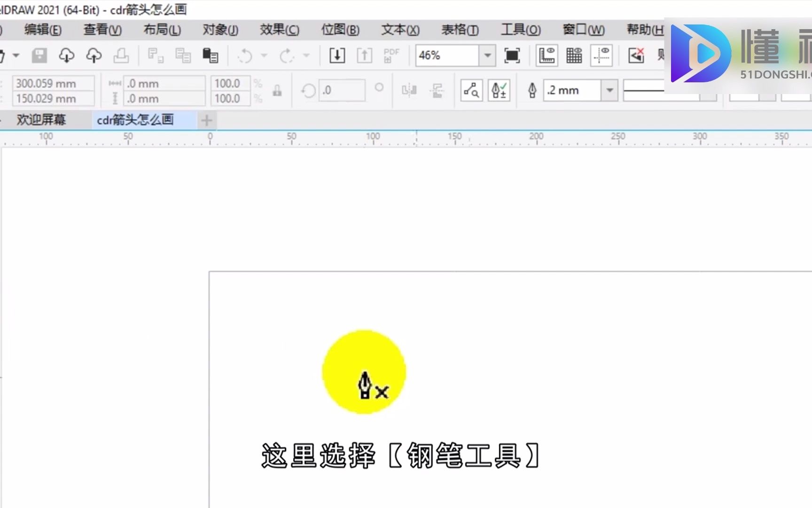Click the horizontal scale 100.0 field
Image resolution: width=812 pixels, height=508 pixels.
230,83
